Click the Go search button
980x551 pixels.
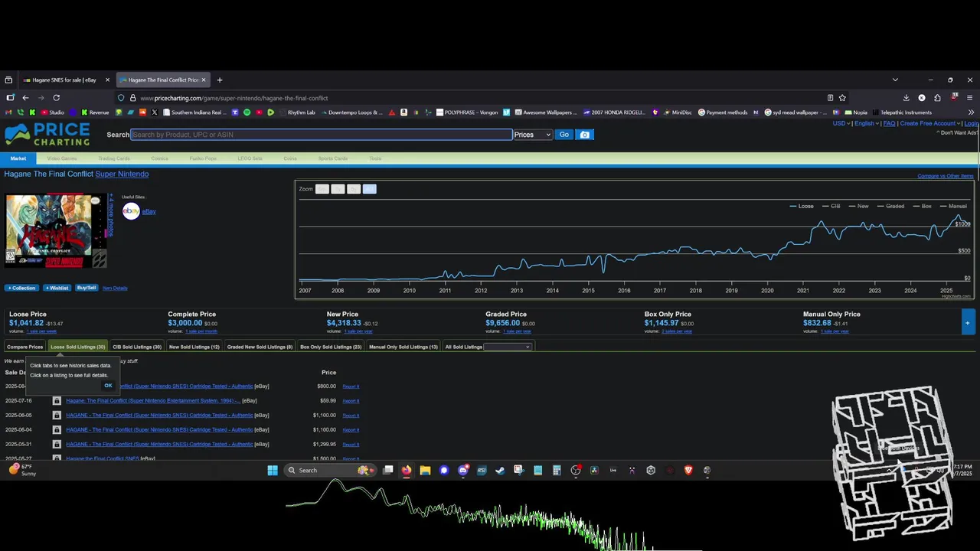click(564, 135)
